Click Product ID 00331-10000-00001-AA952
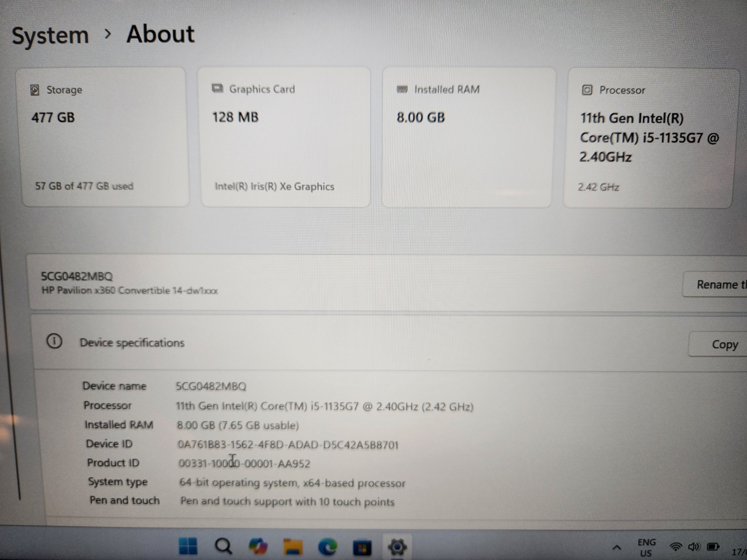The image size is (747, 560). pos(244,463)
